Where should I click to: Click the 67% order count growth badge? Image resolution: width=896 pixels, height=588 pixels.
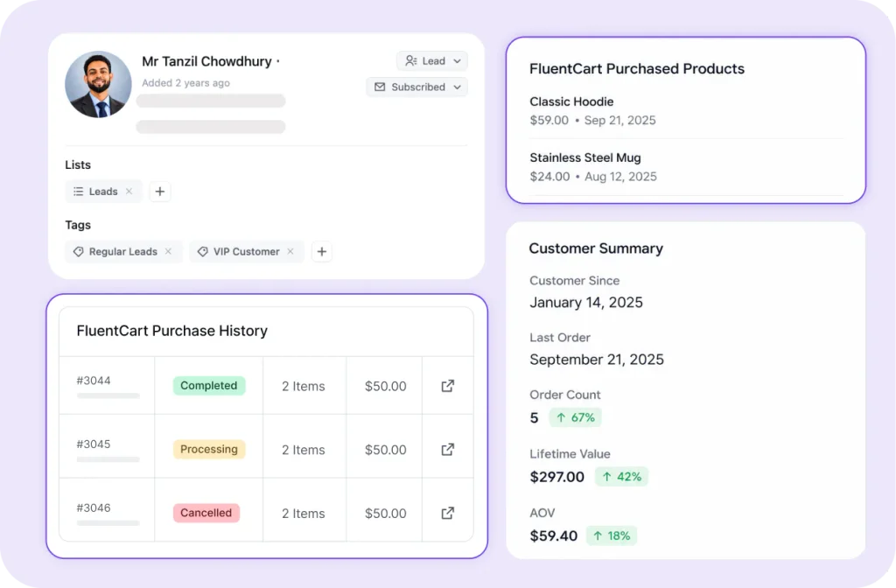point(576,417)
